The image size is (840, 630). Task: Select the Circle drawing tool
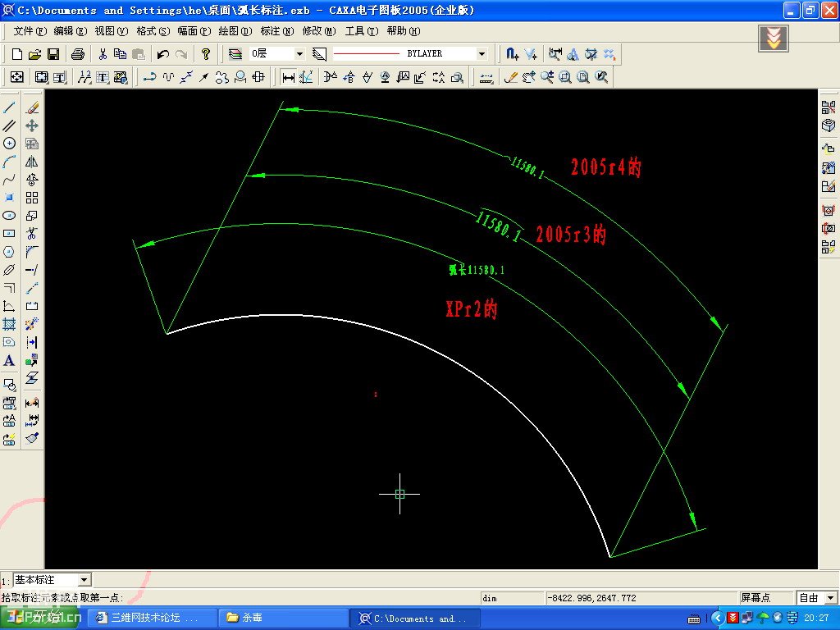pyautogui.click(x=9, y=143)
